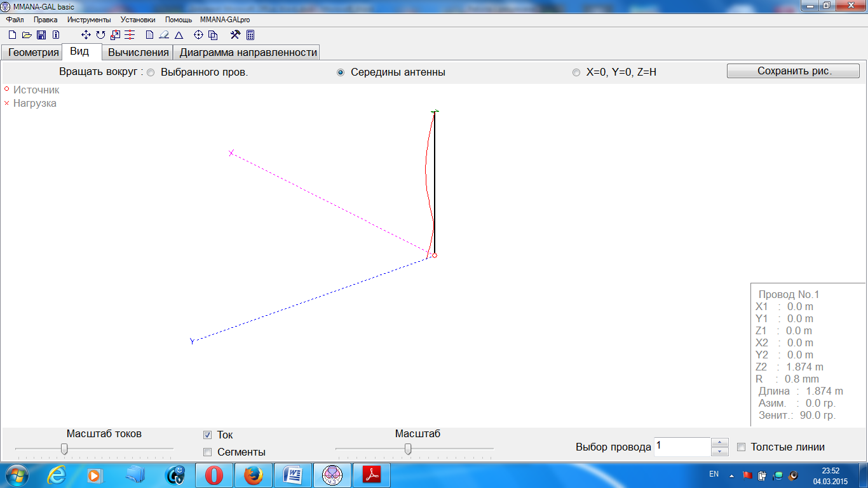Open Opera browser from the taskbar
The height and width of the screenshot is (488, 868).
point(214,475)
